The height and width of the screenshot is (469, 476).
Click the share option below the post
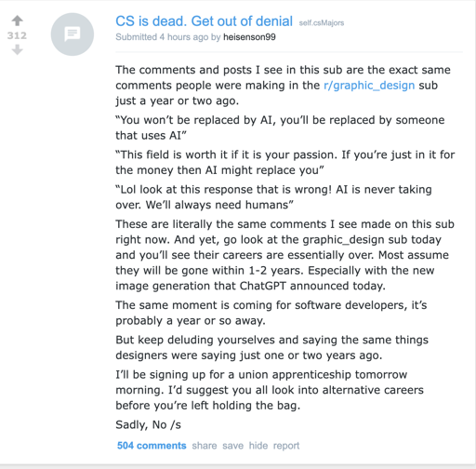pos(205,446)
